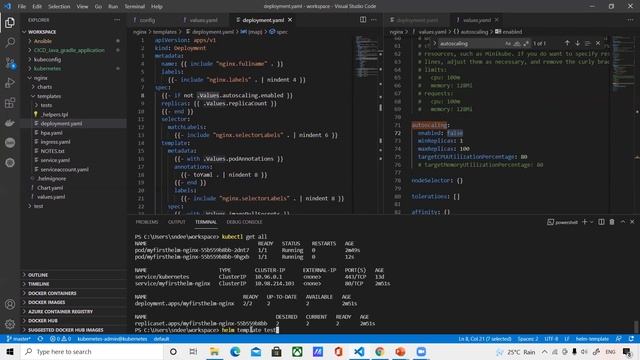This screenshot has height=360, width=640.
Task: Split the terminal panel
Action: [x=601, y=222]
